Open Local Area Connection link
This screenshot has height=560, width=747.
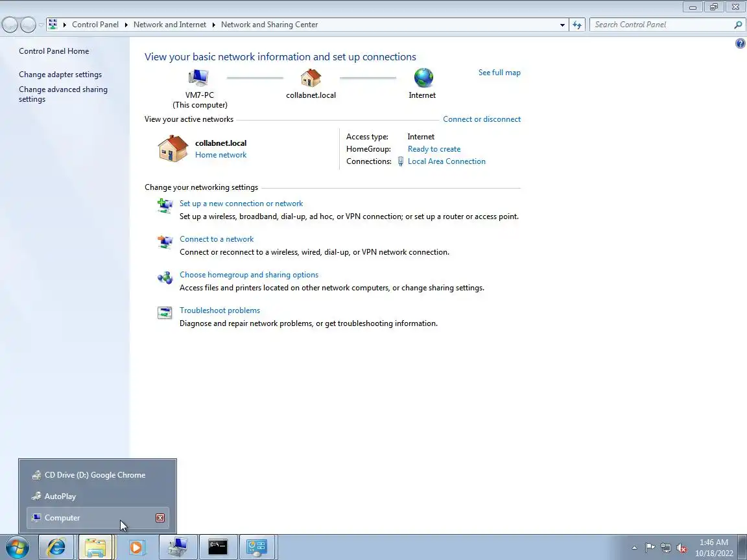click(x=446, y=161)
